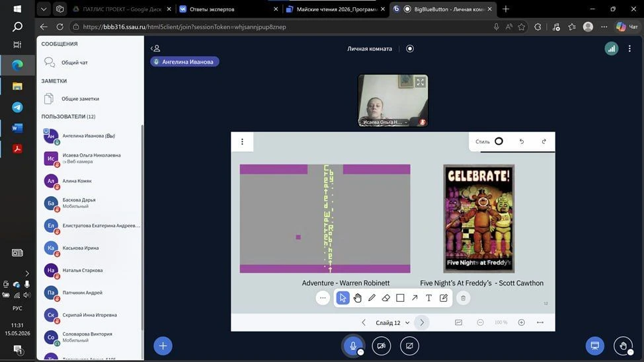The image size is (644, 362).
Task: Select the whiteboard arrow select tool
Action: (342, 298)
